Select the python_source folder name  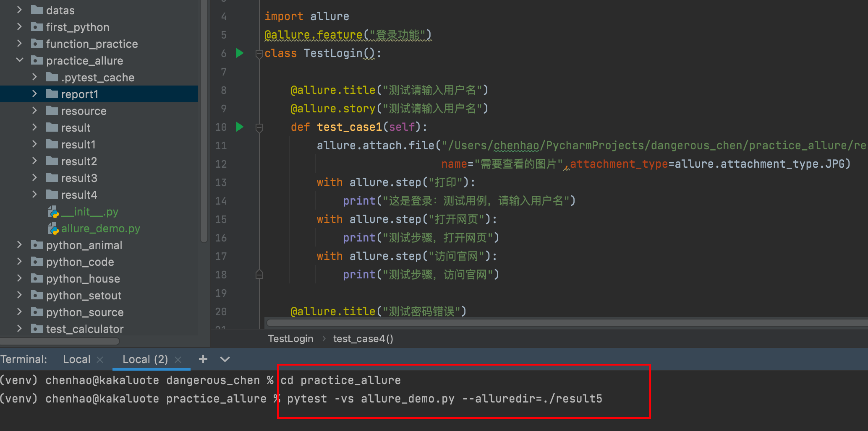coord(85,312)
